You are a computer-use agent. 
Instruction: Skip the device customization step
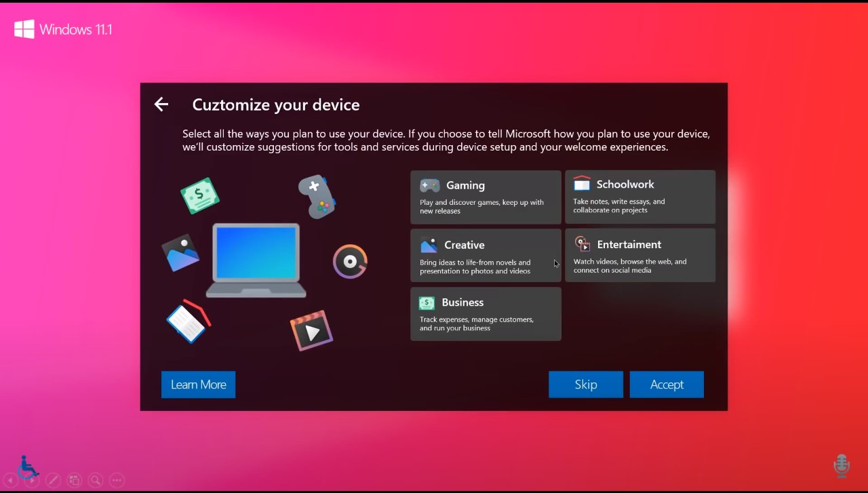[x=586, y=384]
